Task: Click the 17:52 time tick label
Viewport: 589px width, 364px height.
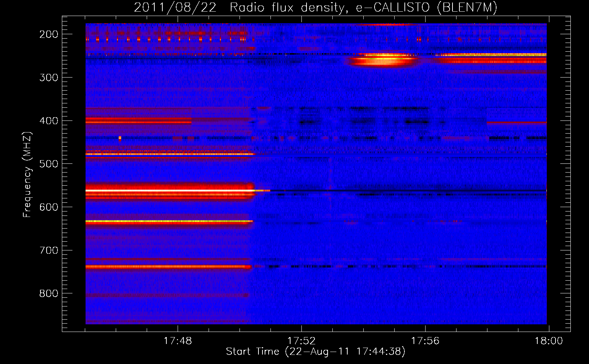Action: click(301, 341)
